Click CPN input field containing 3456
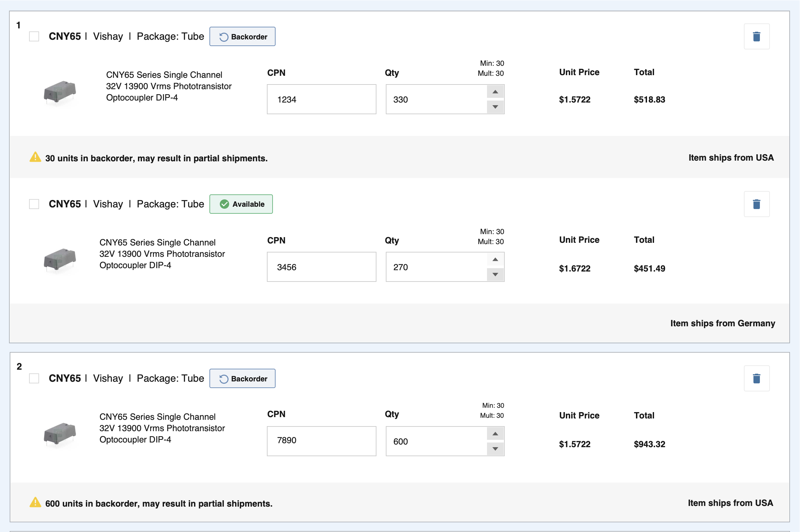This screenshot has height=532, width=800. tap(321, 267)
